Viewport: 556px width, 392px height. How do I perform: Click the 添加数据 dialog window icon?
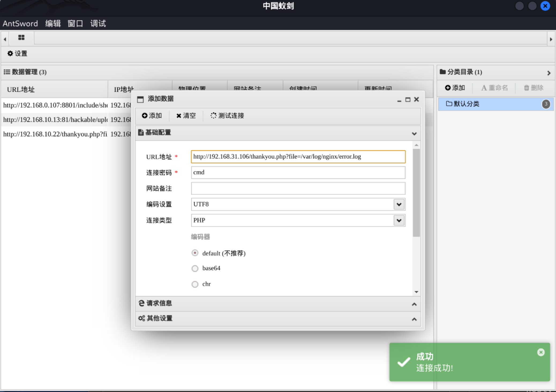[x=140, y=99]
